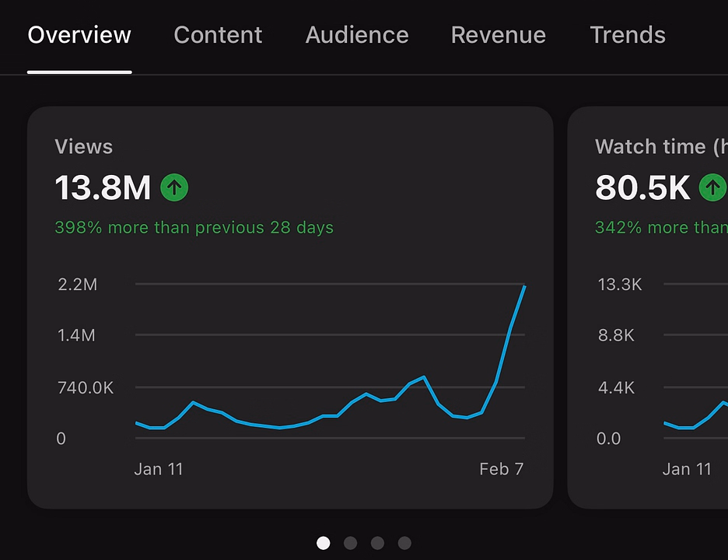Click the 80.5K watch time total
The width and height of the screenshot is (728, 560).
point(642,187)
